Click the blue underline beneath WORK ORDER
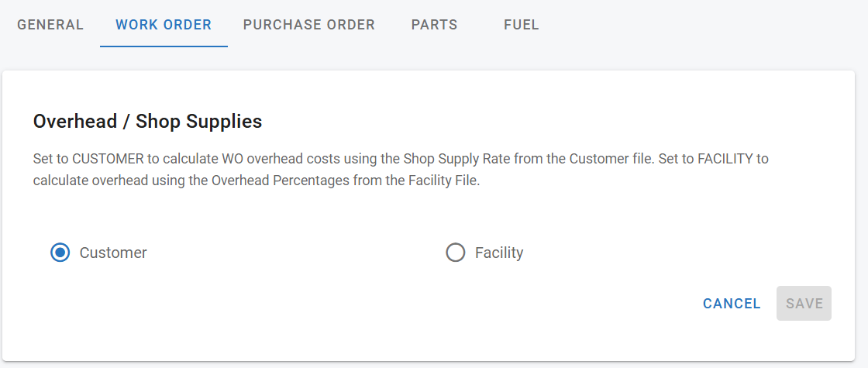Screen dimensions: 868x368 click(164, 46)
